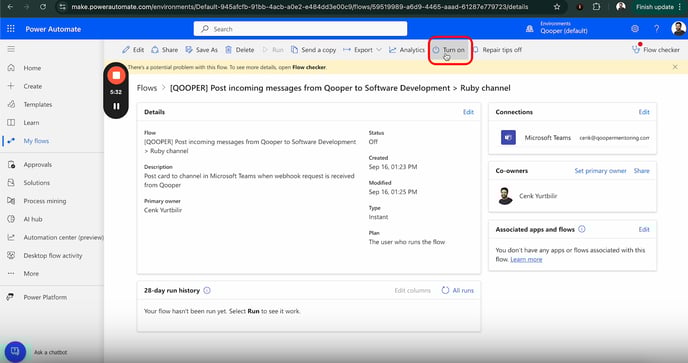Open Automation center (preview)
688x363 pixels.
(x=63, y=237)
